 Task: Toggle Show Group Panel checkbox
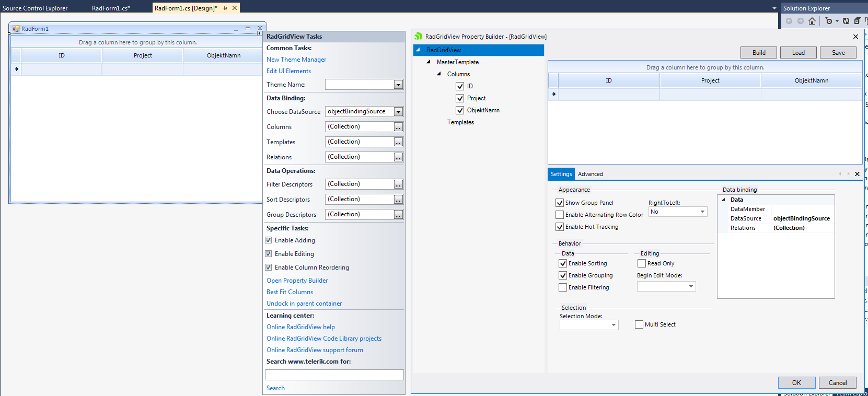pos(560,203)
